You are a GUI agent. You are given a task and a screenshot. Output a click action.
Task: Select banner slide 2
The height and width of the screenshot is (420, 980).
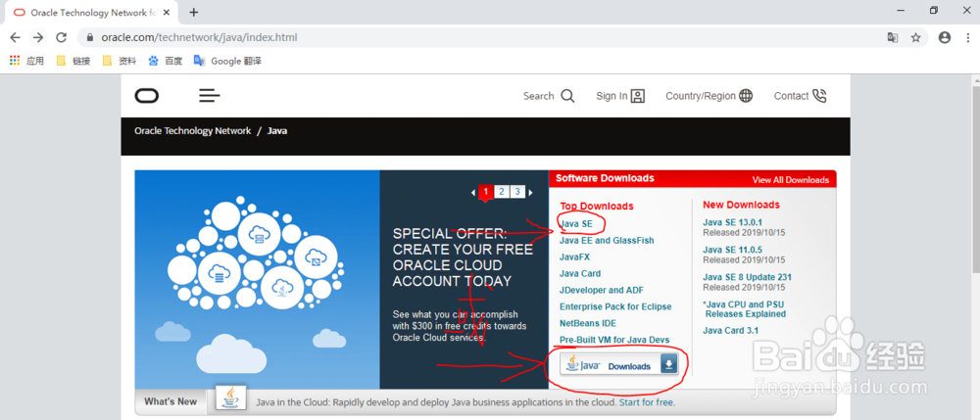pyautogui.click(x=502, y=192)
